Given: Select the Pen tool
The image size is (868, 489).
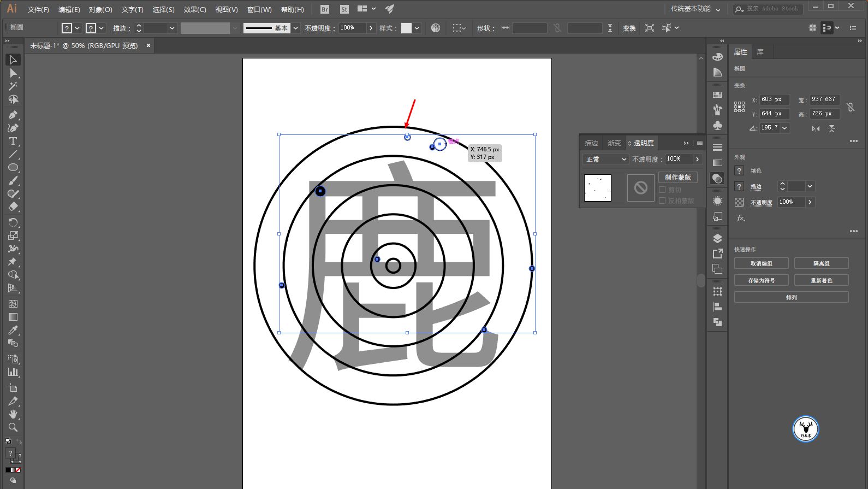Looking at the screenshot, I should pos(13,115).
